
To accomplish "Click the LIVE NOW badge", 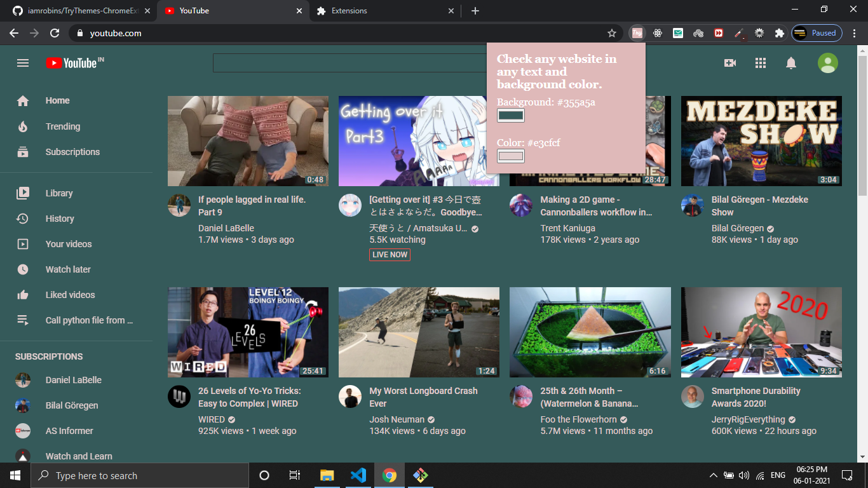I will click(390, 255).
